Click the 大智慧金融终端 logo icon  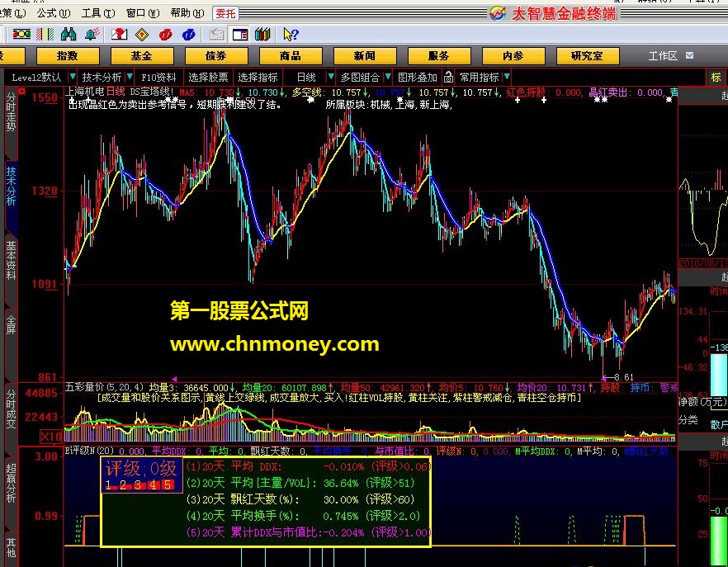497,13
